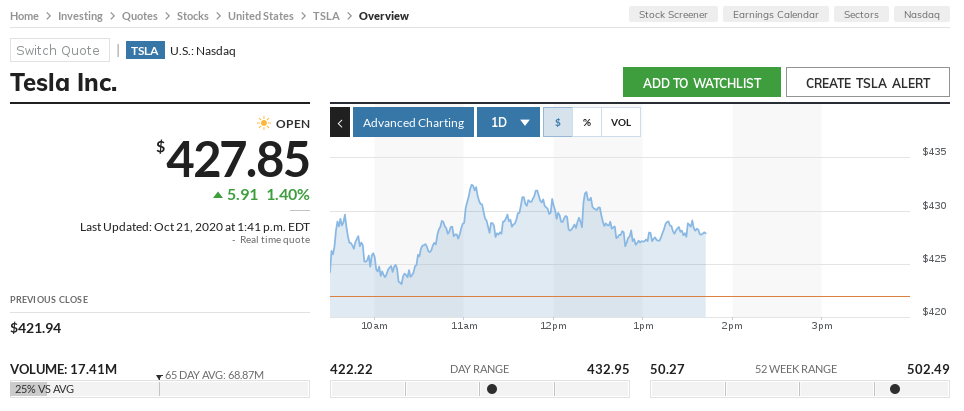Click the 52 week range position dot
The image size is (964, 411).
click(895, 389)
